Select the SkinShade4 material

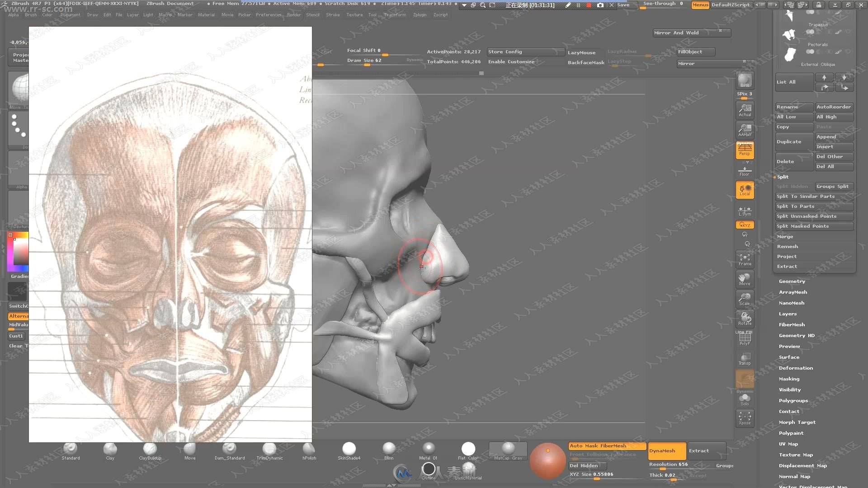coord(349,449)
